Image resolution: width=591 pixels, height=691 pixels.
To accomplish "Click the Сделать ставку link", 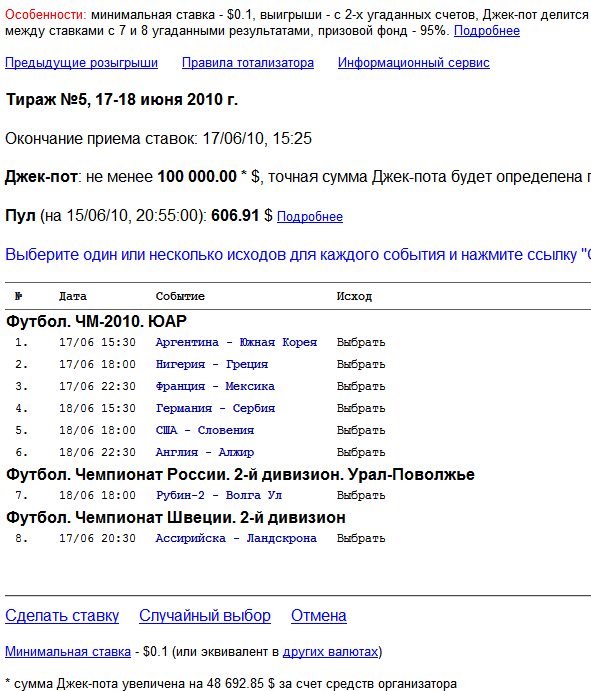I will tap(62, 616).
